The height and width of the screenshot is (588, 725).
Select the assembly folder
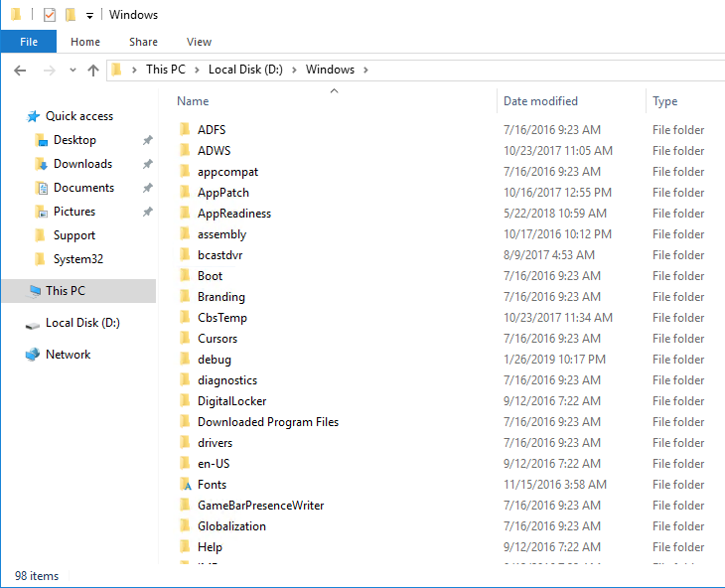tap(221, 234)
